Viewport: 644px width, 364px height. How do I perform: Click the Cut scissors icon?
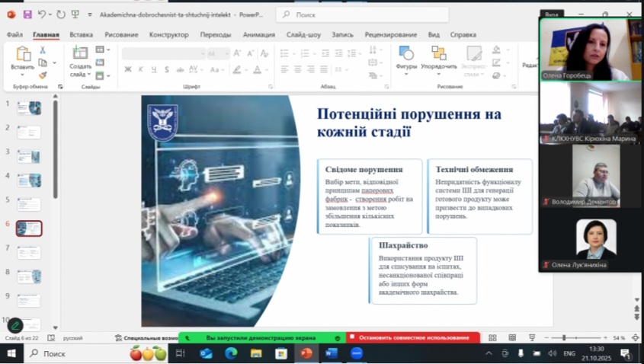click(43, 50)
